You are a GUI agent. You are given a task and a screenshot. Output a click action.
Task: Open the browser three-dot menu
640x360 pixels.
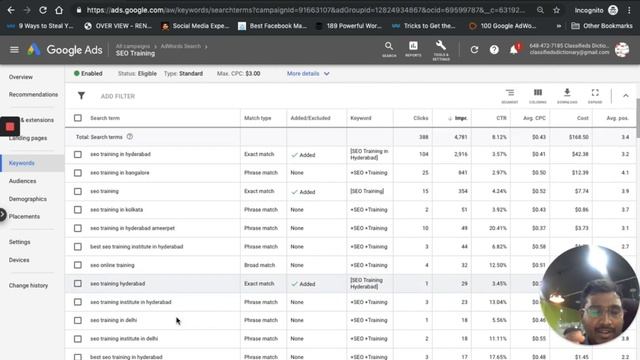tap(629, 10)
